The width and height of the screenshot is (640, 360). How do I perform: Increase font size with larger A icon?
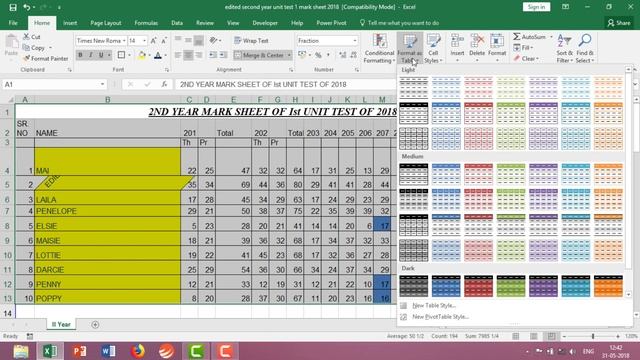pyautogui.click(x=153, y=40)
